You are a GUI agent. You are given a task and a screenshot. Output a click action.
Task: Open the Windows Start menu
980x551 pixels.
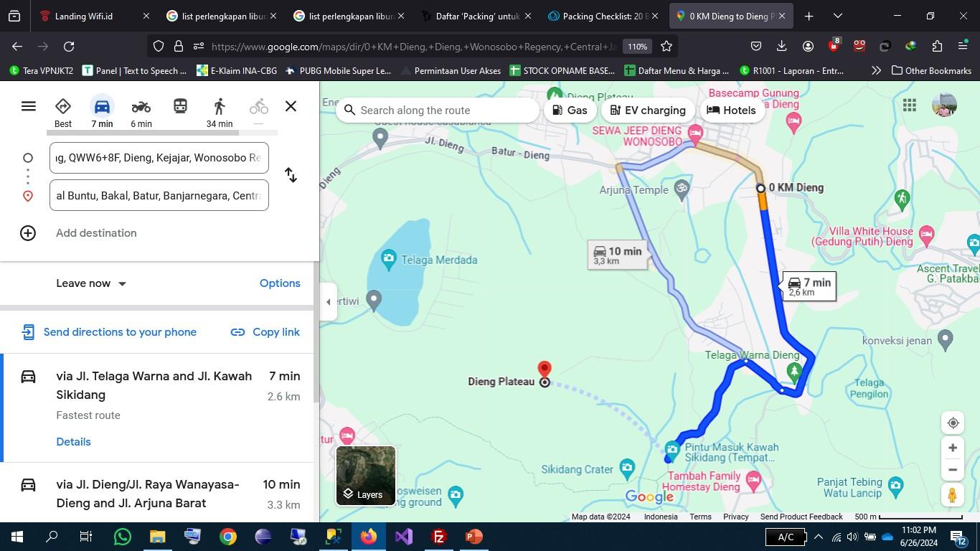click(17, 537)
